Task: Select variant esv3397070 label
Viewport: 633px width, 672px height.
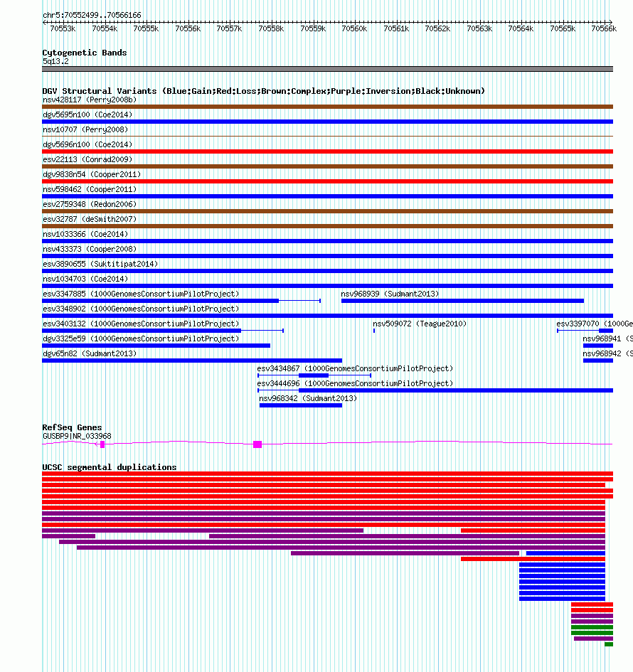Action: pyautogui.click(x=595, y=324)
